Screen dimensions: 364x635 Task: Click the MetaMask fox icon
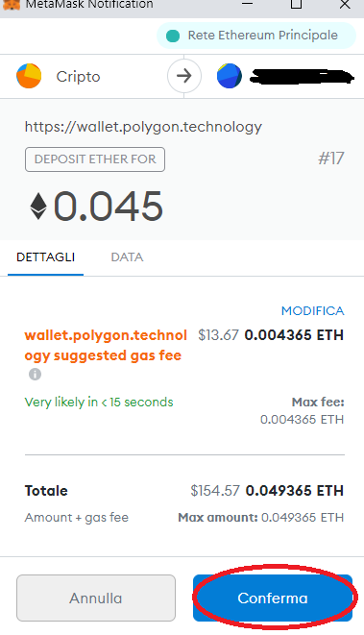point(12,5)
